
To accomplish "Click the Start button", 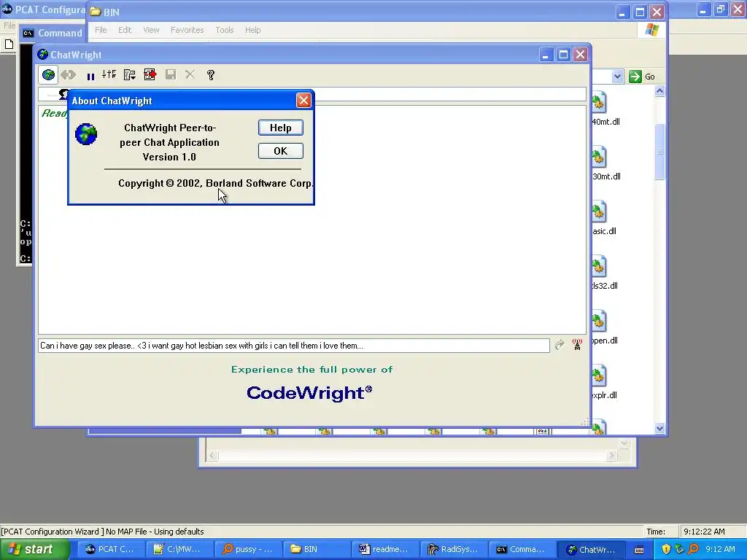I will click(x=35, y=550).
